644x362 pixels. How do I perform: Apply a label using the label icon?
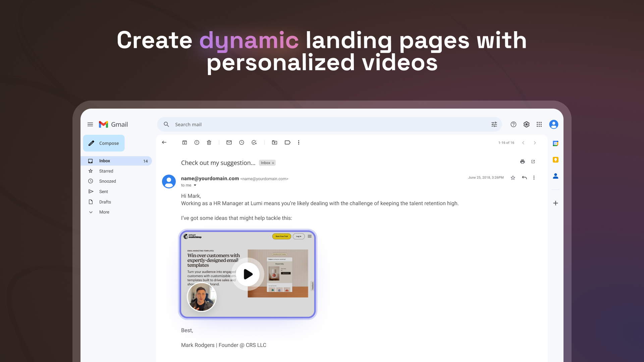click(287, 142)
